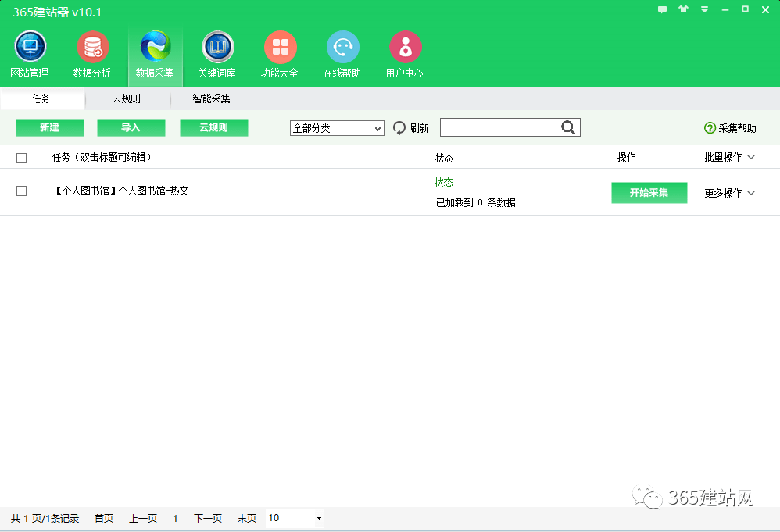Switch to the 智能采集 tab
Image resolution: width=780 pixels, height=532 pixels.
(x=212, y=99)
